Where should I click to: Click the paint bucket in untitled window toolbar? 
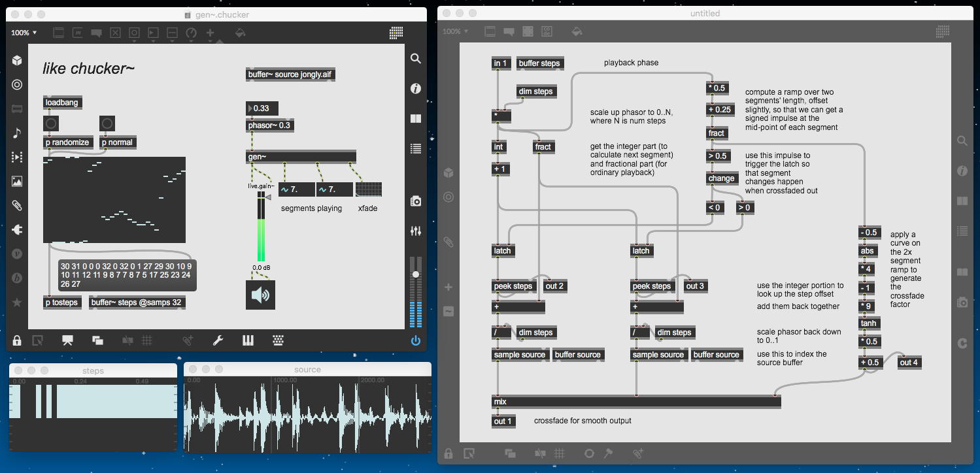pos(577,31)
